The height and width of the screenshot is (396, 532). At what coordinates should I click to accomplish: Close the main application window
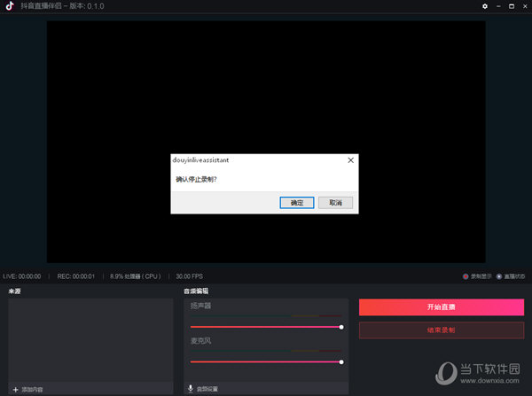pos(525,6)
